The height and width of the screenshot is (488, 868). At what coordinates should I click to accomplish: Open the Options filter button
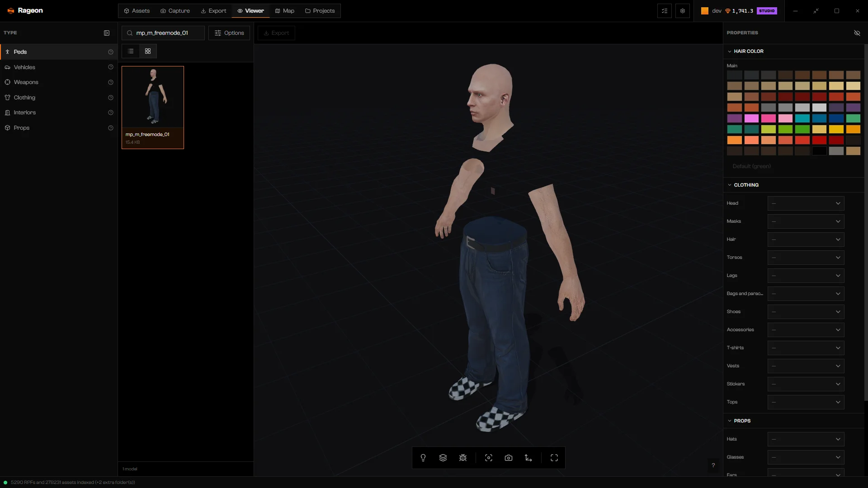pyautogui.click(x=229, y=33)
